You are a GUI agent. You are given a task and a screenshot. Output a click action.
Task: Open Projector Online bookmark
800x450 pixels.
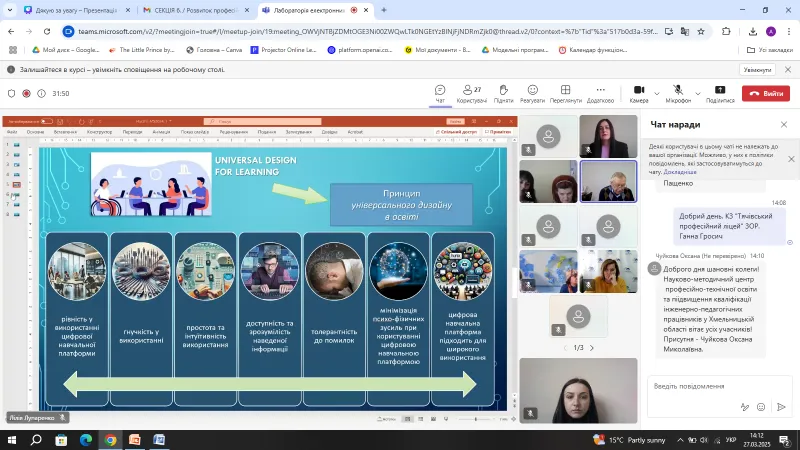point(284,50)
